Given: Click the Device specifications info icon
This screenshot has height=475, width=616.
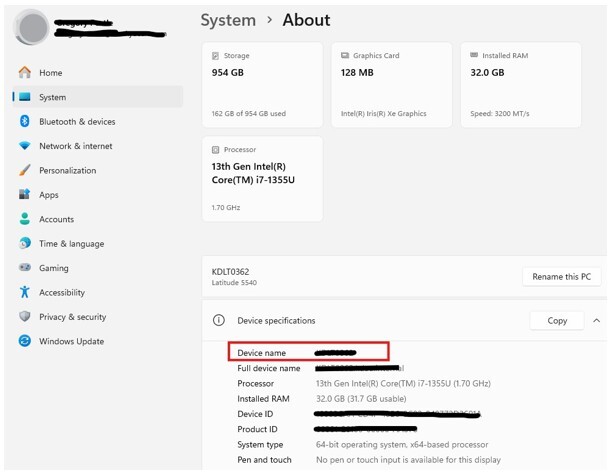Looking at the screenshot, I should pos(218,321).
